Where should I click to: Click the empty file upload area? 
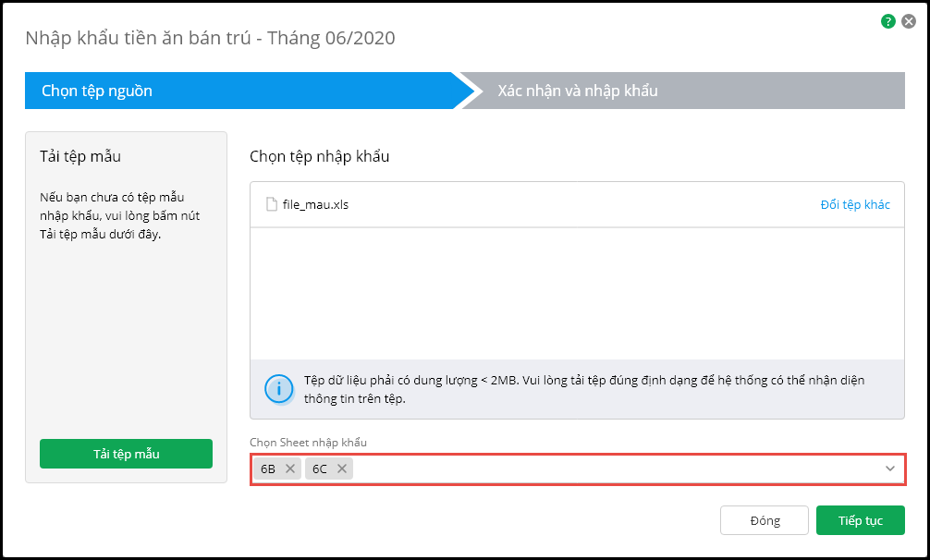pyautogui.click(x=577, y=291)
